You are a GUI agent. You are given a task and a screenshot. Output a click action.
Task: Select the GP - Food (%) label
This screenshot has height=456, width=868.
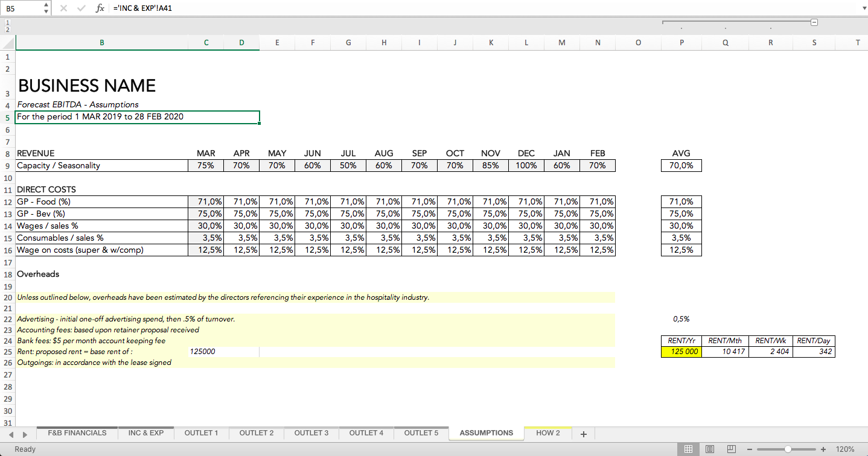tap(101, 201)
